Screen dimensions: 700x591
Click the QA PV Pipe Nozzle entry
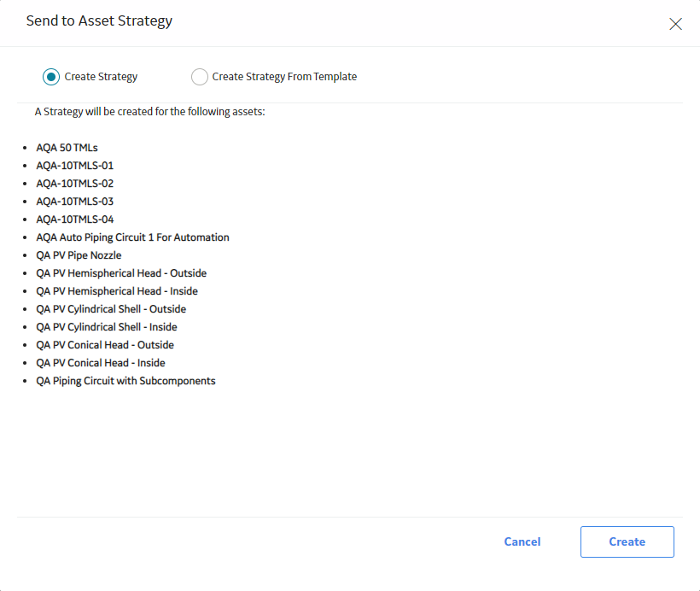tap(79, 255)
